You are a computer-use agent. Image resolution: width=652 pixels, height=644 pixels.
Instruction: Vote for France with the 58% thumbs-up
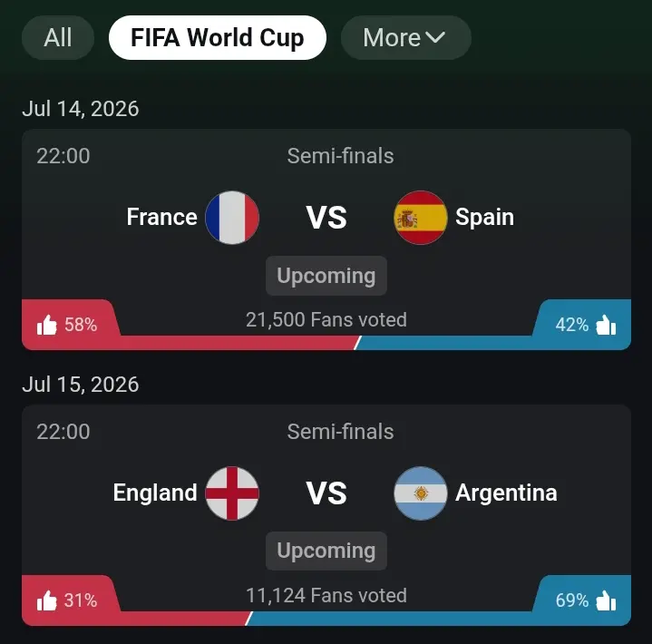(67, 325)
